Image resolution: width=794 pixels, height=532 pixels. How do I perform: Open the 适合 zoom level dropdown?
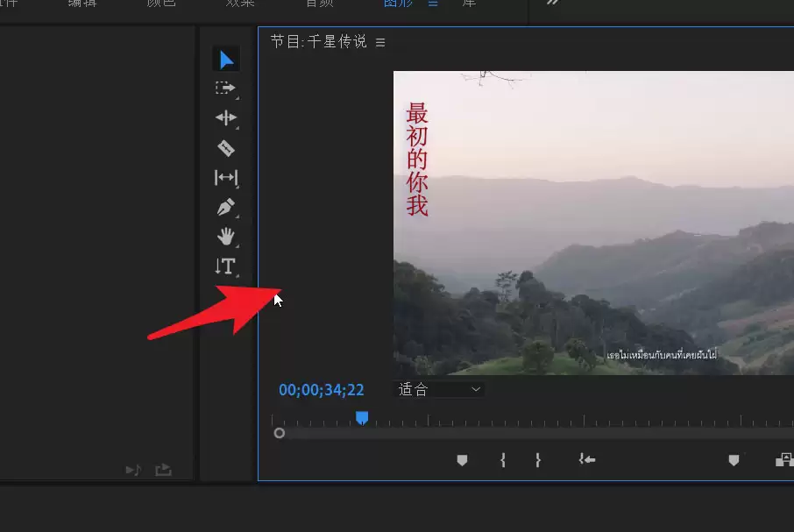[438, 389]
